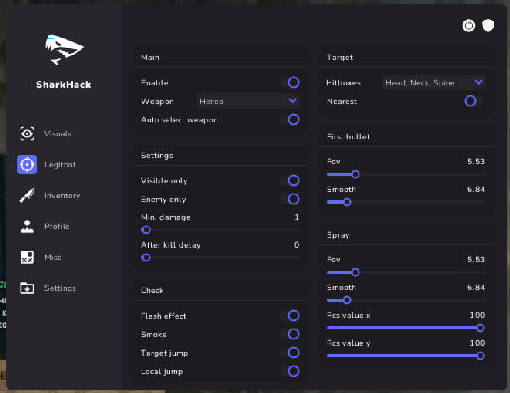510x393 pixels.
Task: Open the Inventory knife icon
Action: pos(27,195)
